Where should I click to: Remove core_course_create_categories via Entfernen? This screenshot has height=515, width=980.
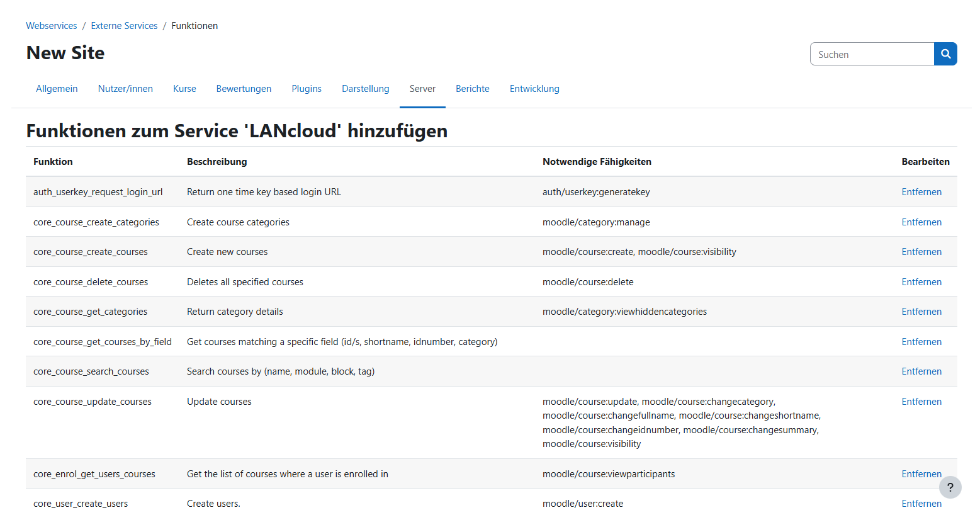click(x=921, y=222)
